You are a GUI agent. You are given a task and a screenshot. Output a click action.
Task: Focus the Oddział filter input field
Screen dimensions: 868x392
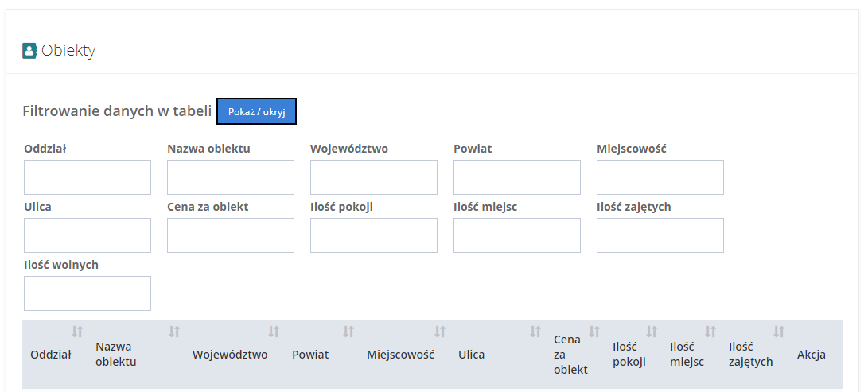coord(88,177)
